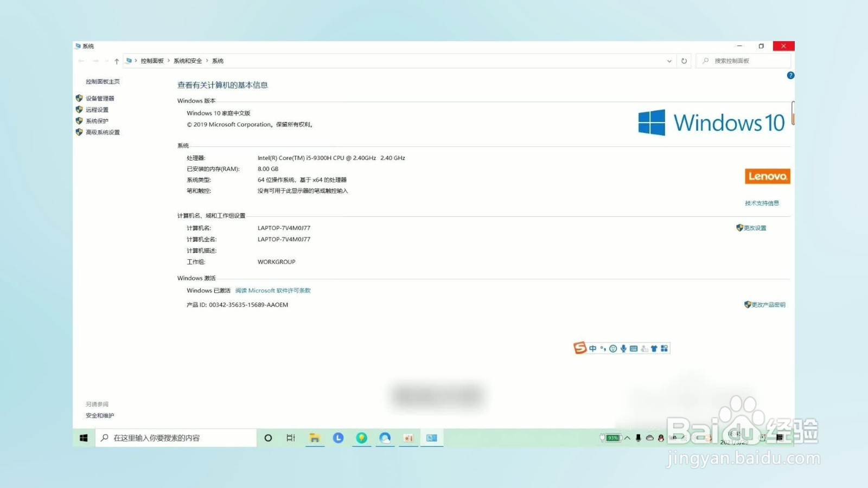Open address bar history dropdown

point(669,61)
